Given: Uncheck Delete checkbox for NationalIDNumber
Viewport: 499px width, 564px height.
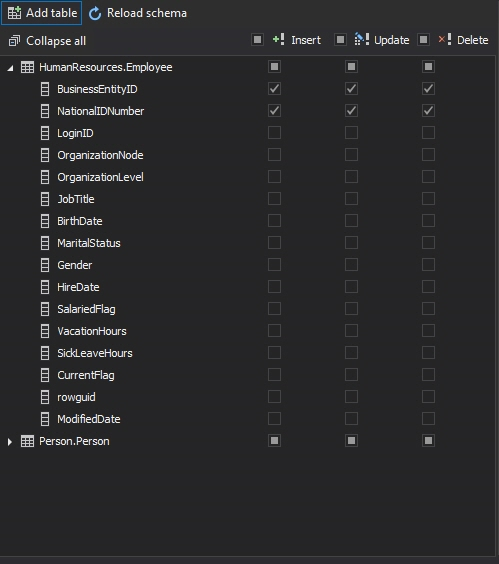Looking at the screenshot, I should [428, 111].
